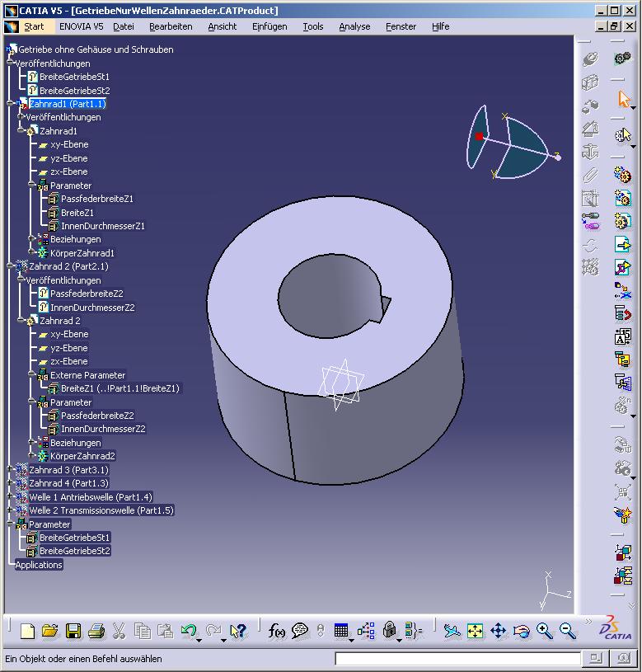Select BreiteZ1 (..!Part1.1!BreiteZ1) external parameter
Screen dimensions: 642x672
(x=120, y=388)
